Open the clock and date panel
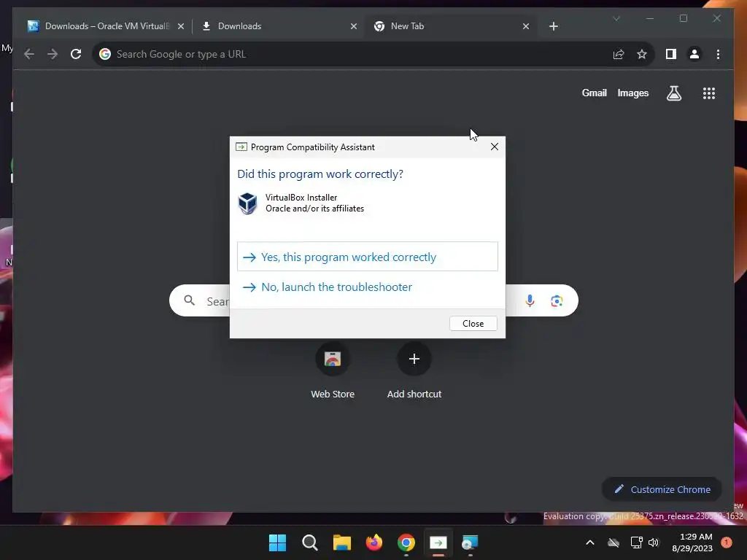747x560 pixels. pos(692,542)
